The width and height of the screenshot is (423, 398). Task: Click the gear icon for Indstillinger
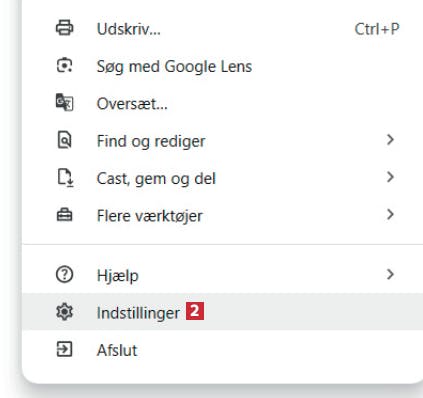click(64, 312)
